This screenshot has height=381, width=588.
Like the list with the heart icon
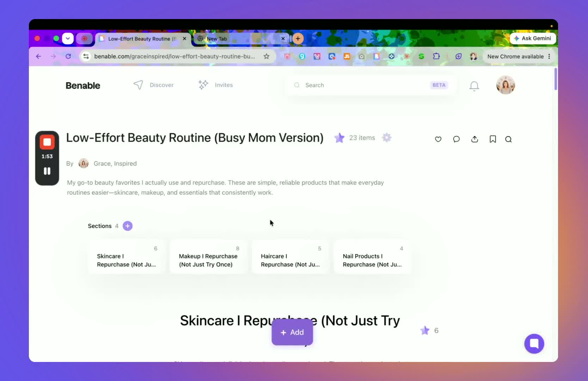(438, 139)
